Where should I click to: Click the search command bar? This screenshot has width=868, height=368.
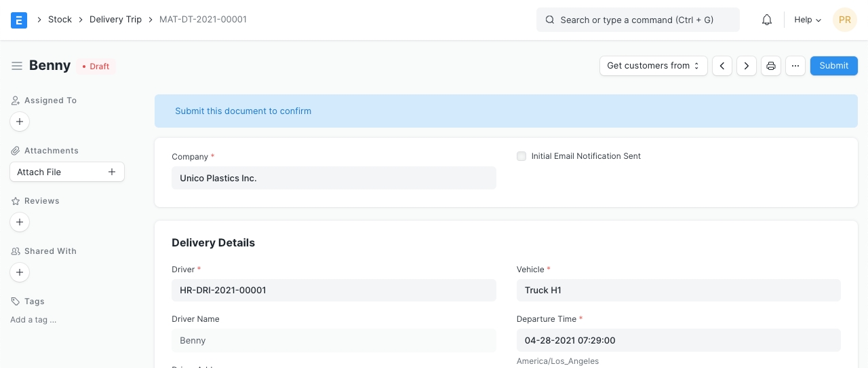637,20
